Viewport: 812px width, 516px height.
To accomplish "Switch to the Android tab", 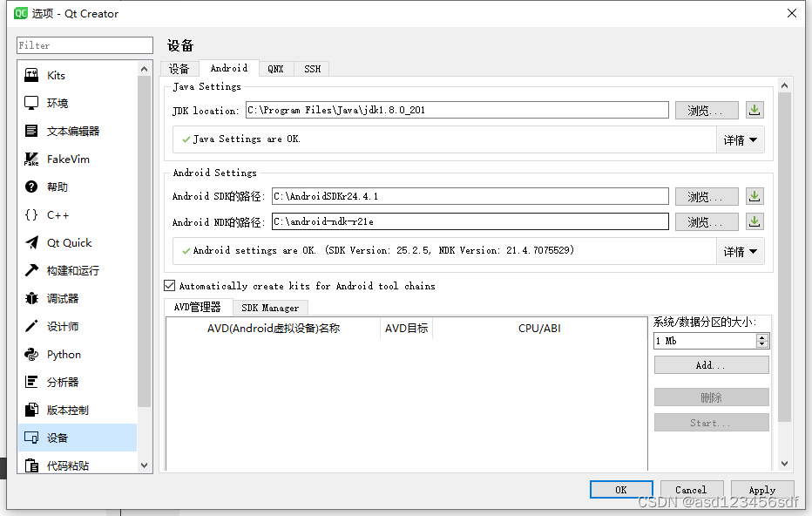I will click(229, 68).
